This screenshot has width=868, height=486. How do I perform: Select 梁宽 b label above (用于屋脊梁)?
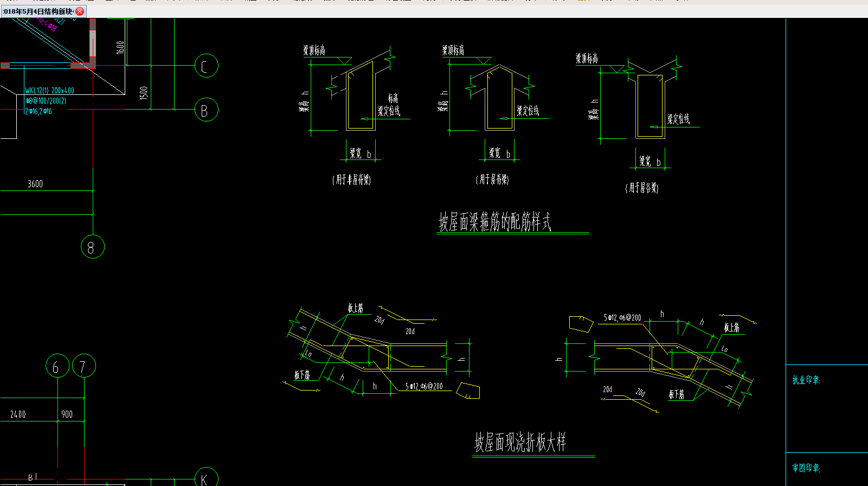[499, 154]
